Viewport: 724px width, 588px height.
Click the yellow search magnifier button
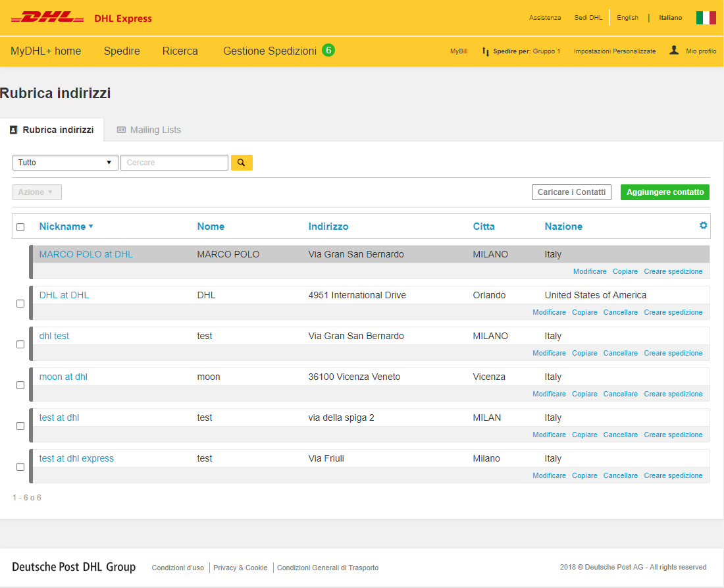coord(242,163)
